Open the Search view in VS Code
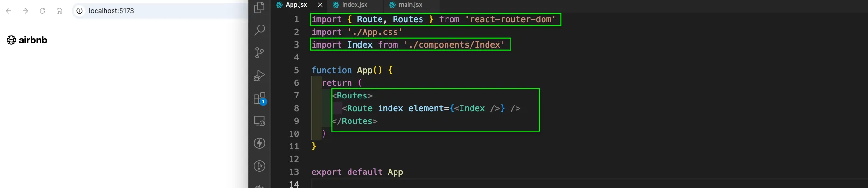This screenshot has width=868, height=188. point(260,30)
